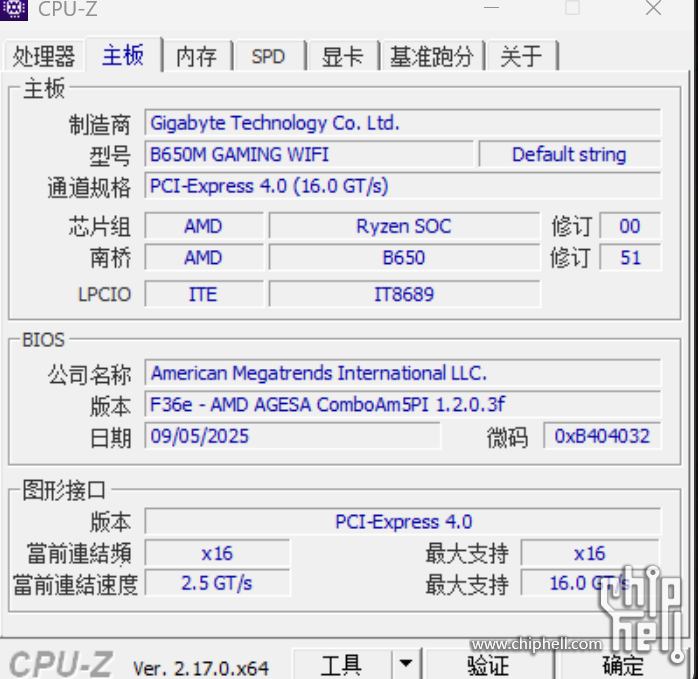
Task: Click the graphics interface version PCI-Express 4.0
Action: click(402, 521)
